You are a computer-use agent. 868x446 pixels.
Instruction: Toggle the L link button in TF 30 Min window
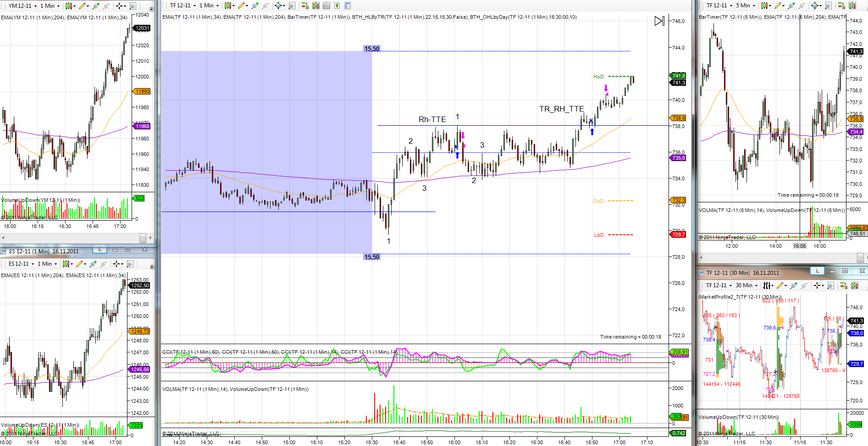[x=817, y=271]
